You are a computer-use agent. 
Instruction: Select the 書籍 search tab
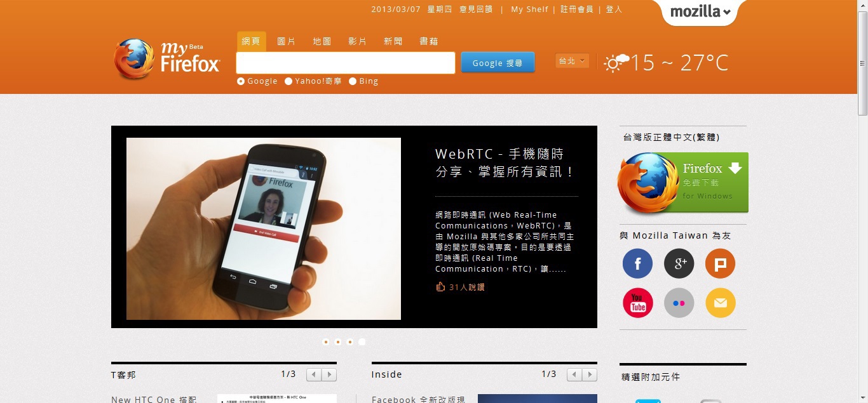[x=429, y=41]
